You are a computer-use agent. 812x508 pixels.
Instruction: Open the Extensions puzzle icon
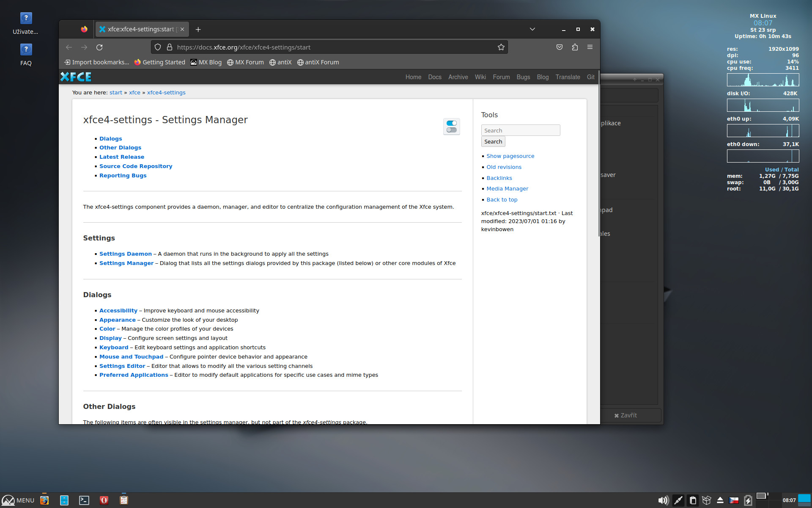point(575,47)
